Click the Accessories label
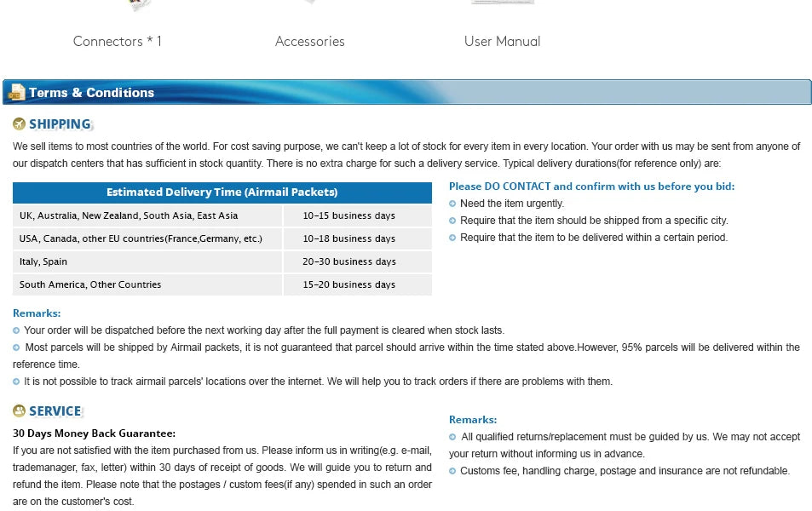812x511 pixels. click(x=309, y=42)
